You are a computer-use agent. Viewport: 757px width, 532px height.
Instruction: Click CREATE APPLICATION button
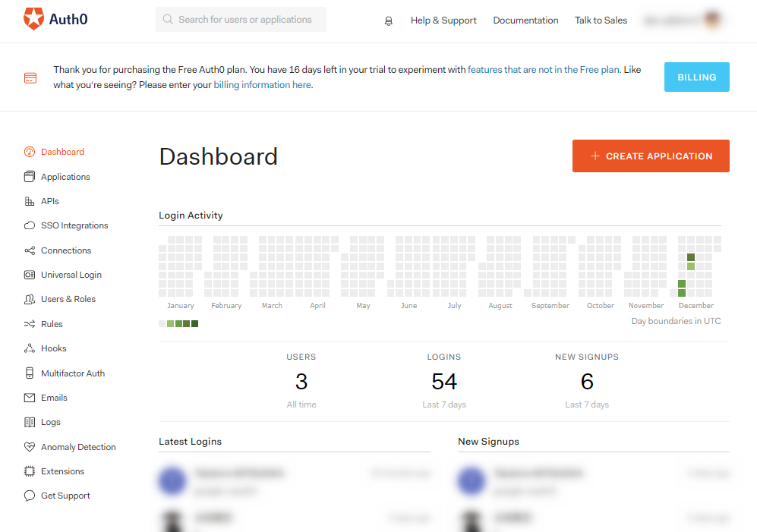coord(651,156)
